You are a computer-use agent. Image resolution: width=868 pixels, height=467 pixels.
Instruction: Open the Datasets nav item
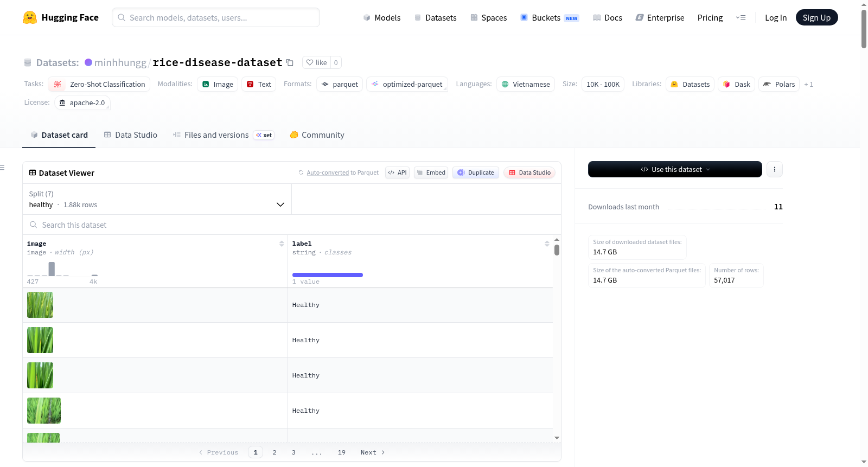tap(435, 17)
